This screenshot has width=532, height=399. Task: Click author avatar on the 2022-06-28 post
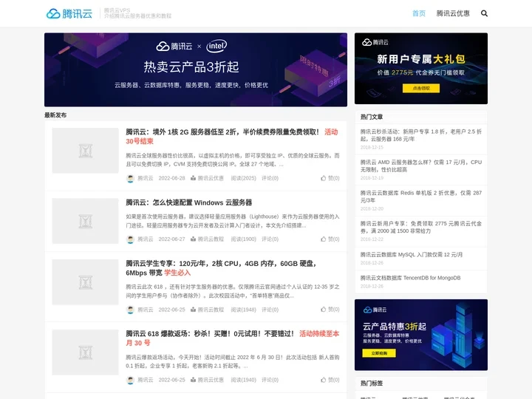[130, 179]
